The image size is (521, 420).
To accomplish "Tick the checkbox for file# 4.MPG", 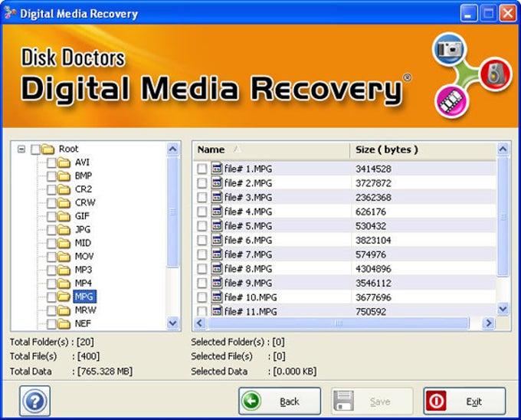I will pyautogui.click(x=202, y=212).
